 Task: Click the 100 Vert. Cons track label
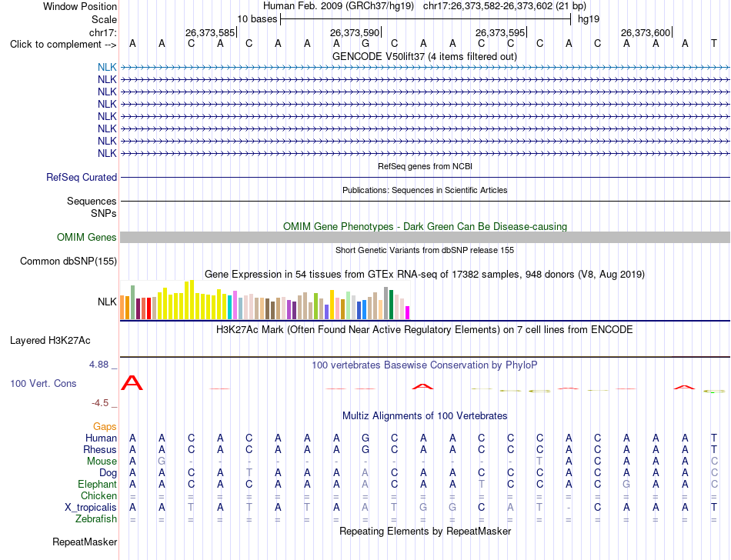coord(43,383)
